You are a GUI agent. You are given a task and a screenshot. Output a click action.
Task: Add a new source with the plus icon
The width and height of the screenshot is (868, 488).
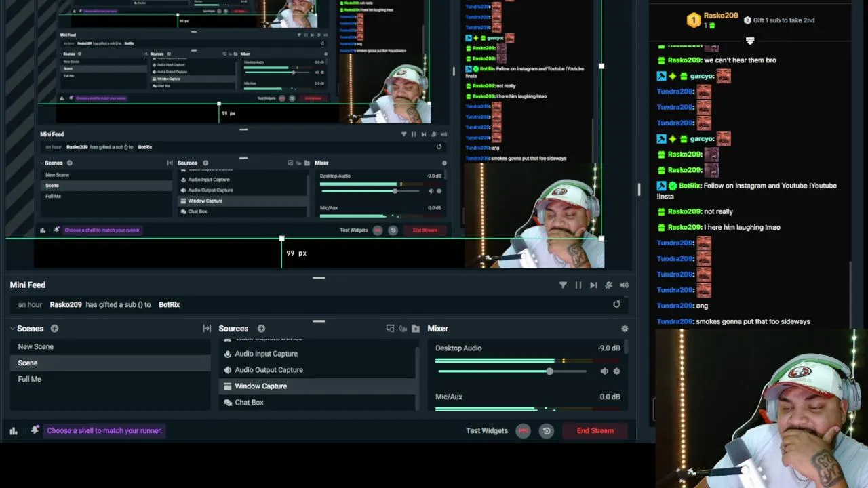click(x=261, y=329)
